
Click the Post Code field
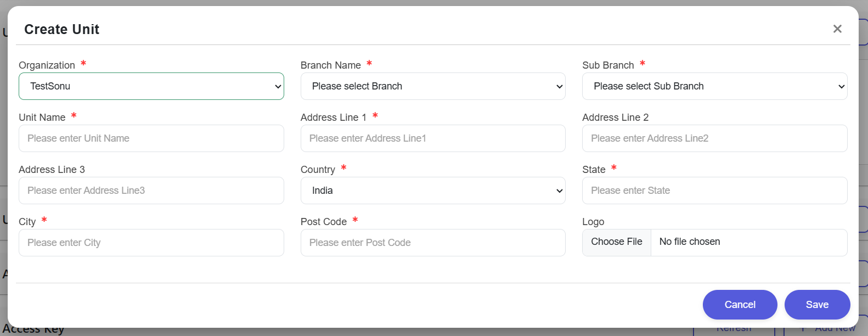tap(432, 243)
